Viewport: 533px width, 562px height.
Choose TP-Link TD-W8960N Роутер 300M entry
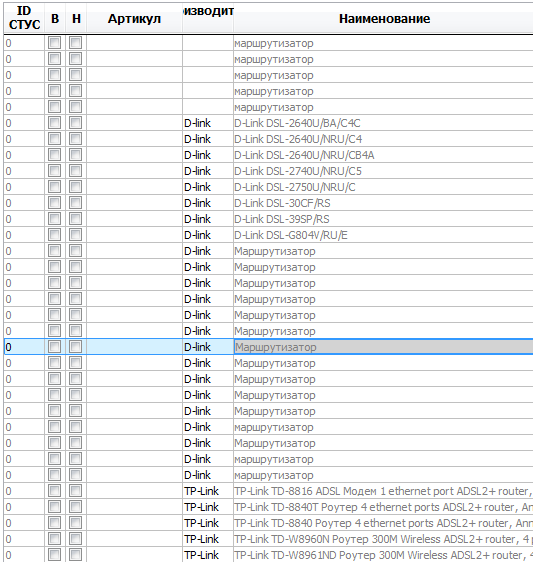[x=383, y=539]
